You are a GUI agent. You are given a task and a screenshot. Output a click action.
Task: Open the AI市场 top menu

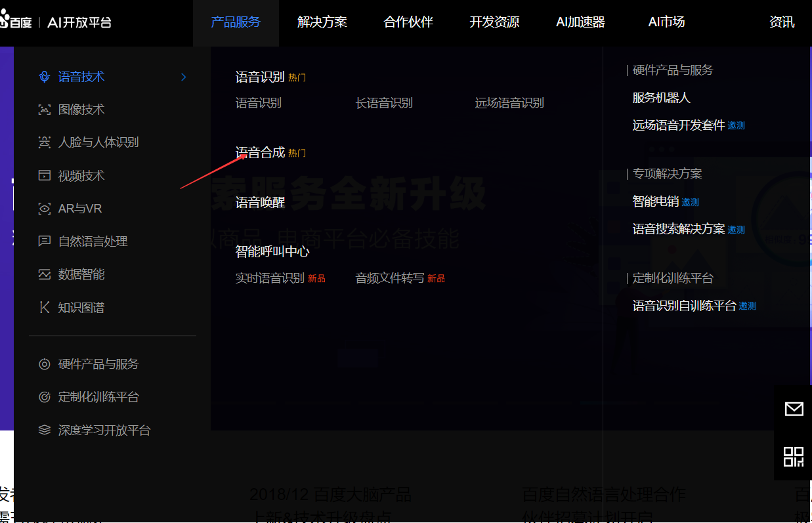[666, 22]
